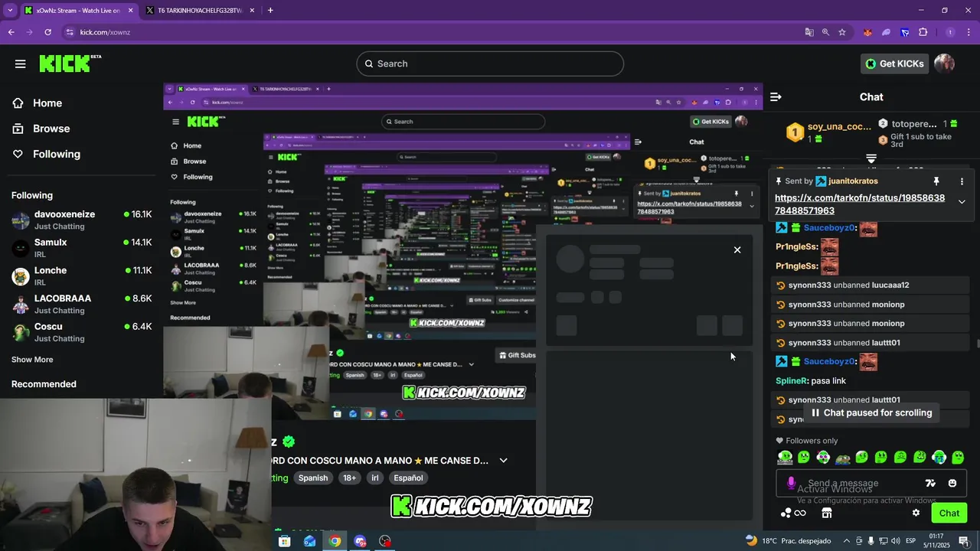The width and height of the screenshot is (980, 551).
Task: Open chat settings gear
Action: click(916, 513)
